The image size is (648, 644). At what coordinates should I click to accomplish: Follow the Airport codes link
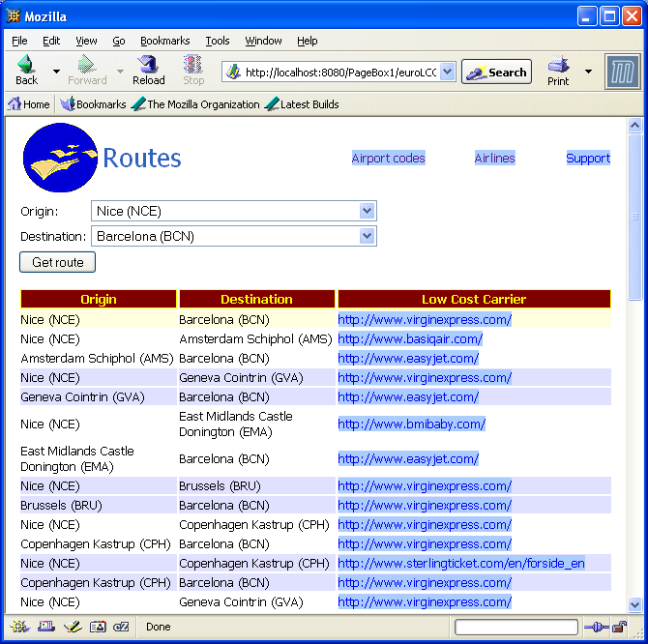(x=388, y=159)
